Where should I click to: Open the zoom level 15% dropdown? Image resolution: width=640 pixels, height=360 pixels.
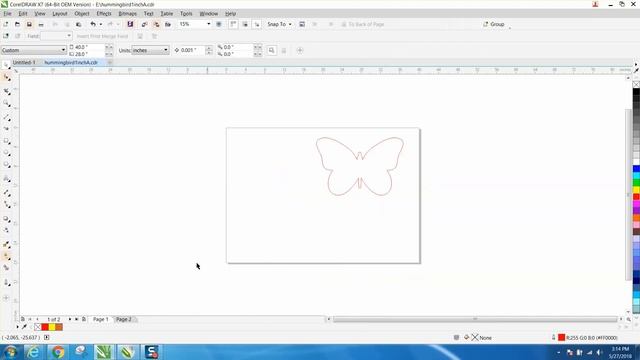point(209,24)
